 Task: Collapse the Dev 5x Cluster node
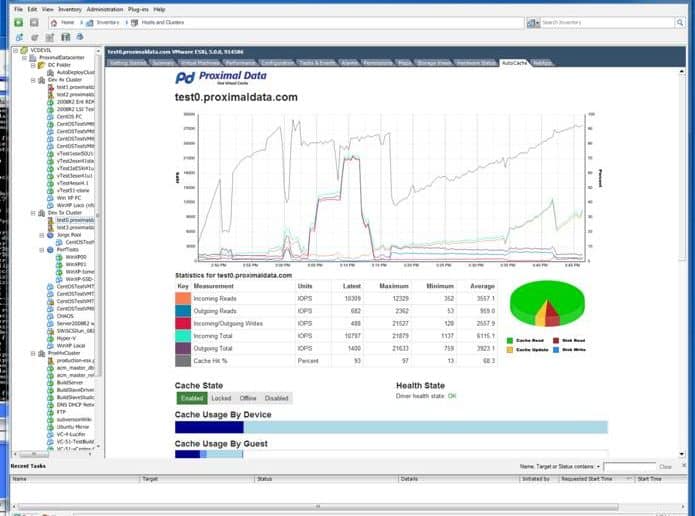(33, 213)
